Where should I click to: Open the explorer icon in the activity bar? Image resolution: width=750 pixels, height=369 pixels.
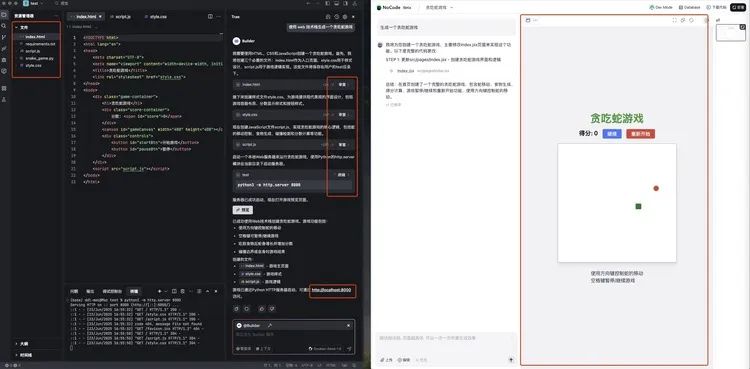click(x=4, y=15)
